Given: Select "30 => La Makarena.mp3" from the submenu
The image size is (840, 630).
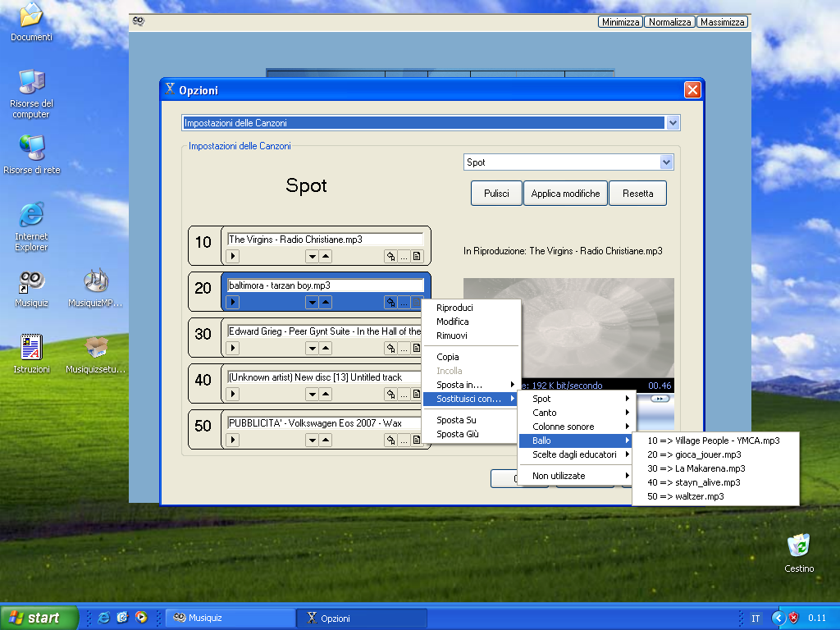Looking at the screenshot, I should 696,468.
